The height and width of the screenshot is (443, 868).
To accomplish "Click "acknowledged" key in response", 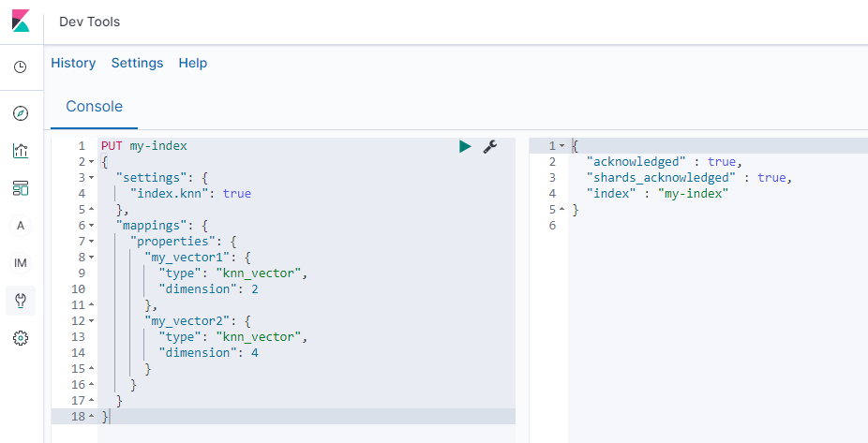I will click(x=636, y=162).
